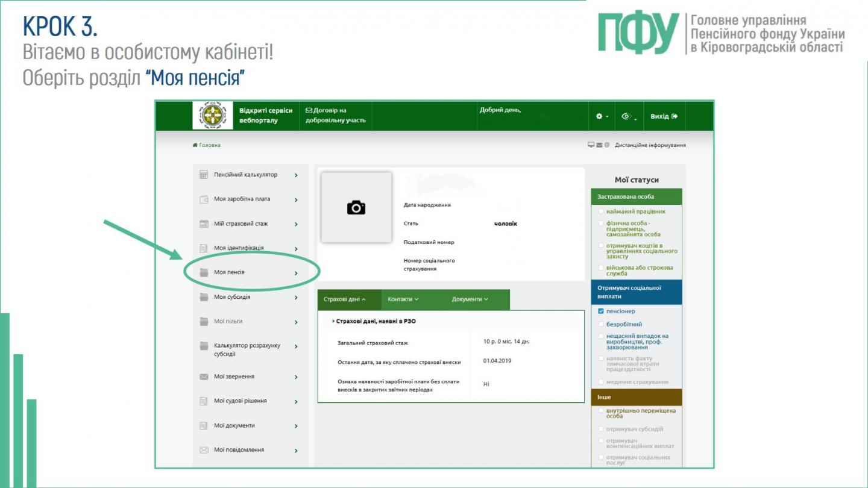
Task: Expand the Документи dropdown tab
Action: coord(470,299)
